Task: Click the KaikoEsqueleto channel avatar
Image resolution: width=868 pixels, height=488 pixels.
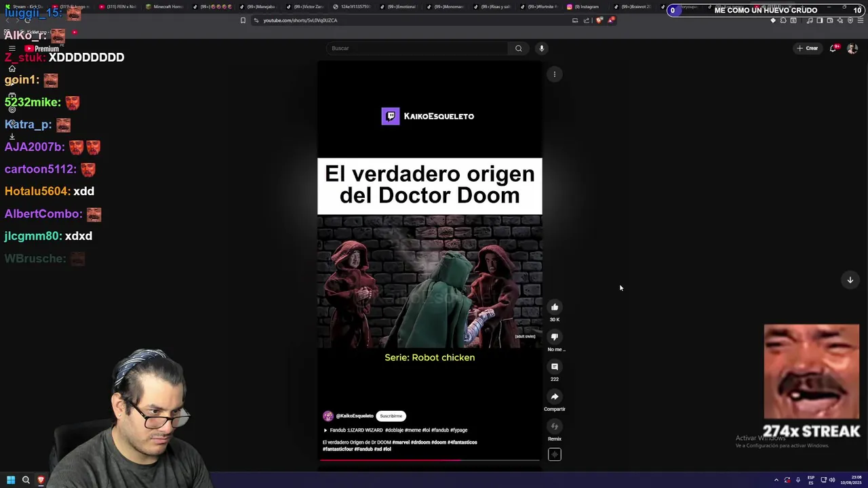Action: pyautogui.click(x=328, y=416)
